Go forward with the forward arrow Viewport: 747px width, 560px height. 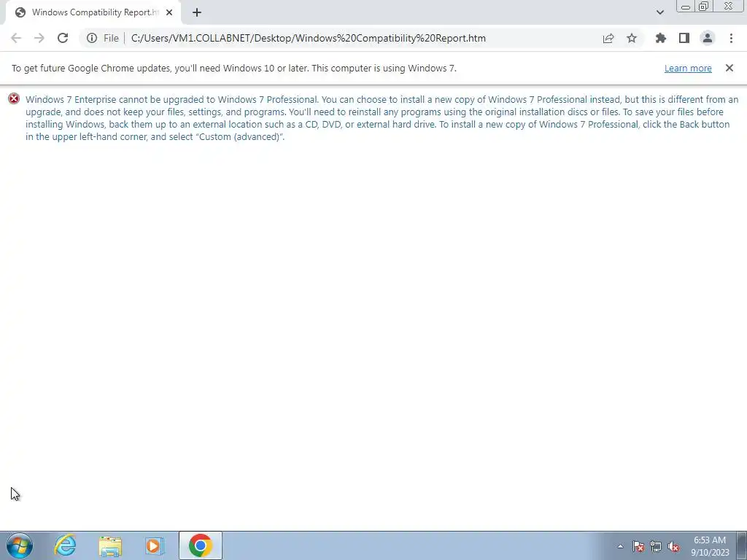tap(39, 38)
